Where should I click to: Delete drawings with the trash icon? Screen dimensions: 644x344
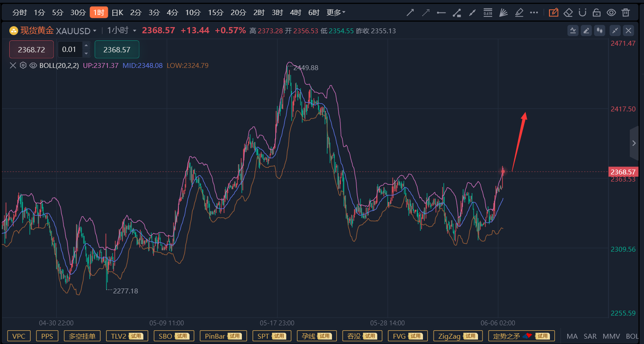coord(626,12)
